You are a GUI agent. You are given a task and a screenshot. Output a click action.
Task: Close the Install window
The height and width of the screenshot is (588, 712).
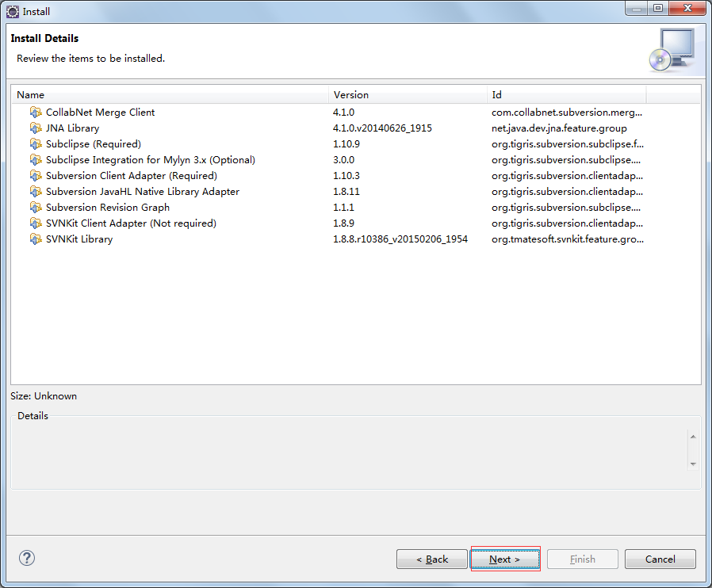[687, 9]
